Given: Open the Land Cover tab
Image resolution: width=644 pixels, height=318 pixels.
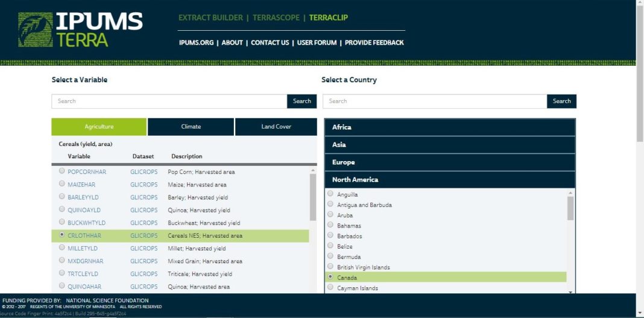Looking at the screenshot, I should (276, 127).
